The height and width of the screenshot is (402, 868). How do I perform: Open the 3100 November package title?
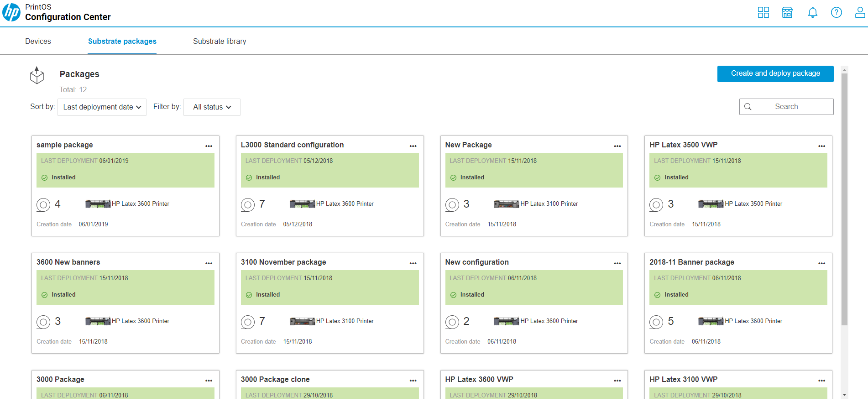click(283, 262)
